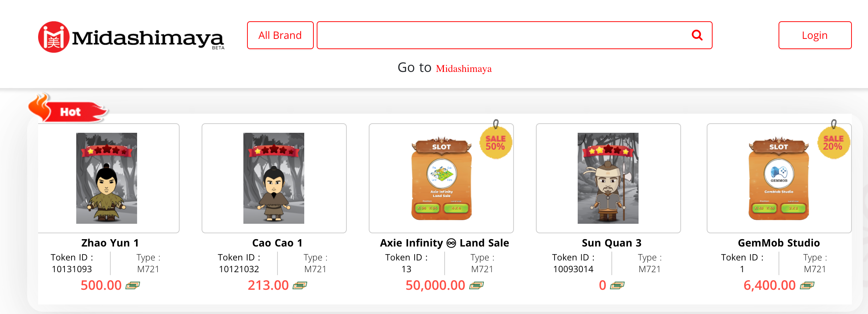
Task: Click the red magnifier search icon
Action: pos(697,35)
